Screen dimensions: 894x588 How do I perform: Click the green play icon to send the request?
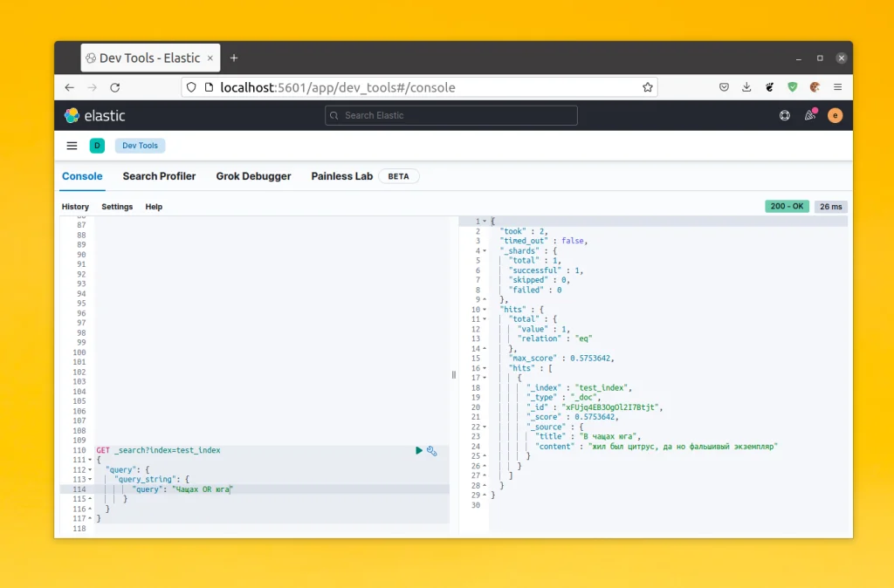pos(418,450)
